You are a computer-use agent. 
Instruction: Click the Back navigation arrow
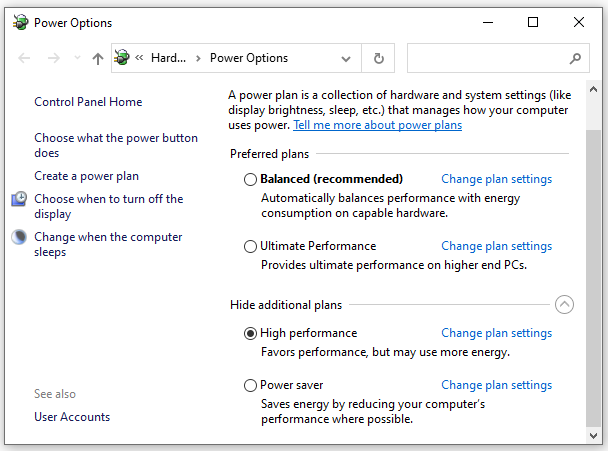pyautogui.click(x=24, y=58)
